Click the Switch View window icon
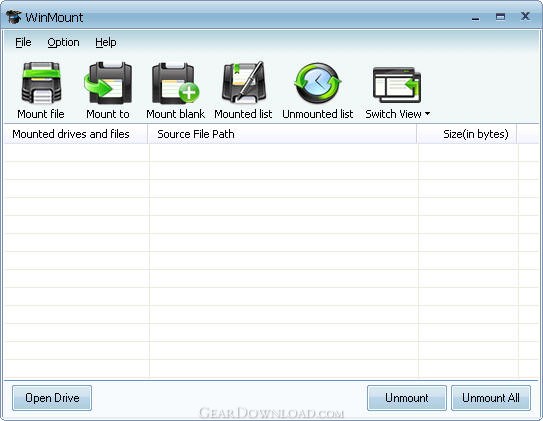This screenshot has height=421, width=543. [x=397, y=85]
